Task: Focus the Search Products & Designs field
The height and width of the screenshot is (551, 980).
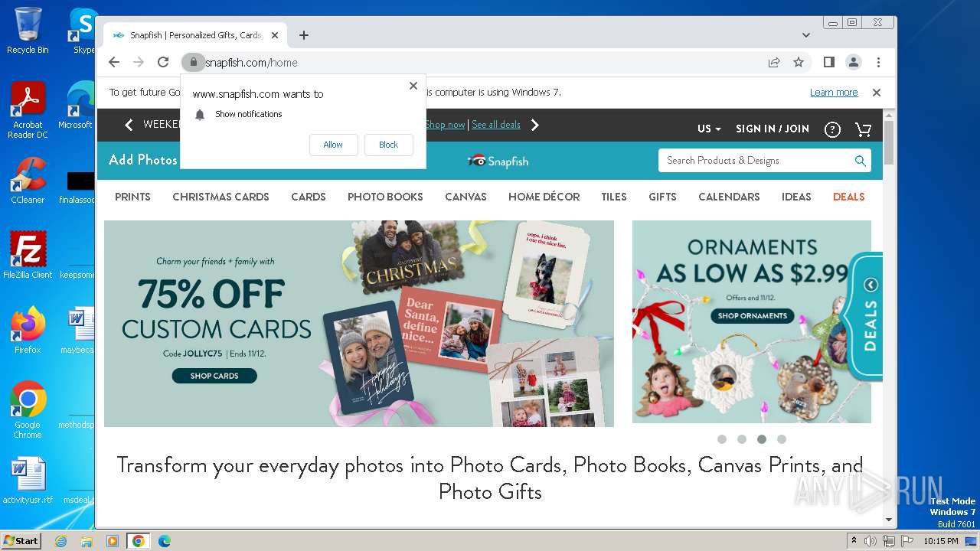Action: click(x=754, y=161)
